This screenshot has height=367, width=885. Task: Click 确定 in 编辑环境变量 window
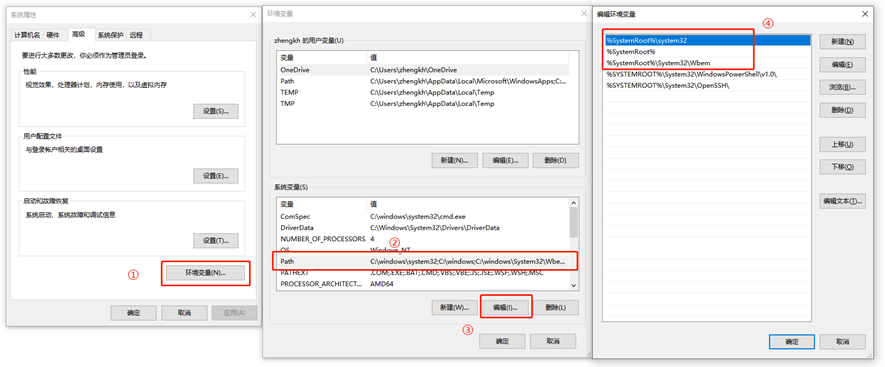click(x=792, y=342)
